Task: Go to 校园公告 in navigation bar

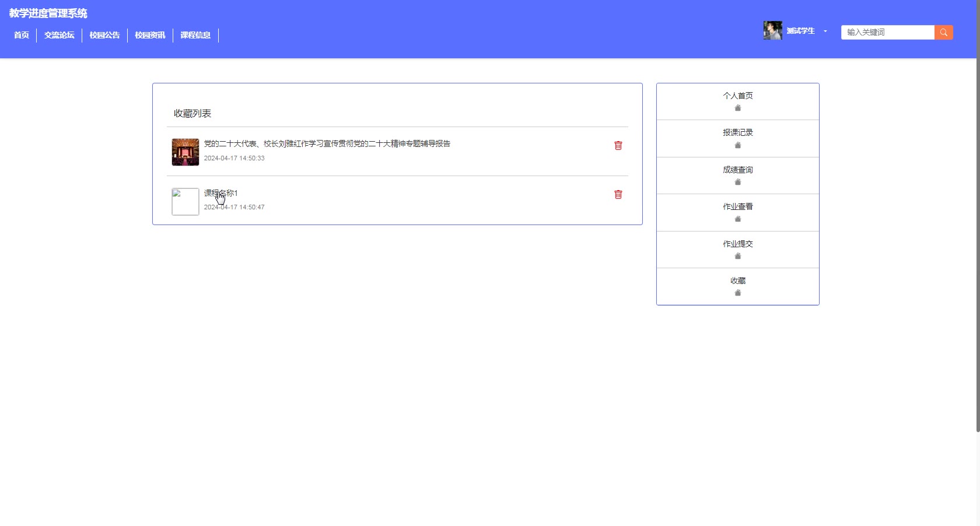Action: coord(105,35)
